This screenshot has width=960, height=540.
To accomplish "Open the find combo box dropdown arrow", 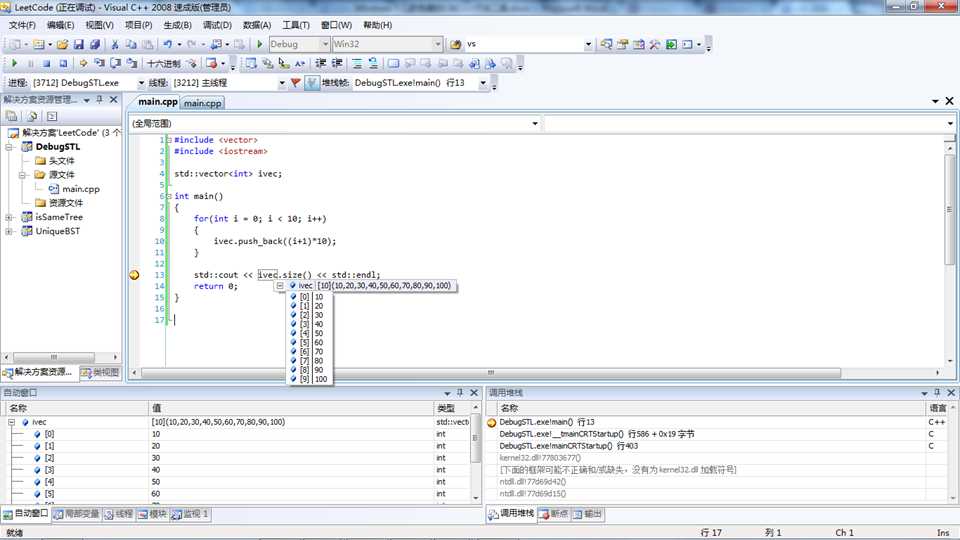I will pyautogui.click(x=588, y=44).
